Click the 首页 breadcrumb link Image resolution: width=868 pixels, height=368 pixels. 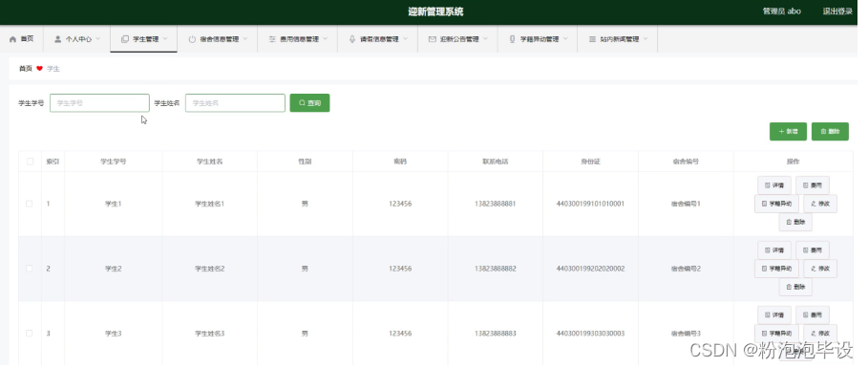26,69
